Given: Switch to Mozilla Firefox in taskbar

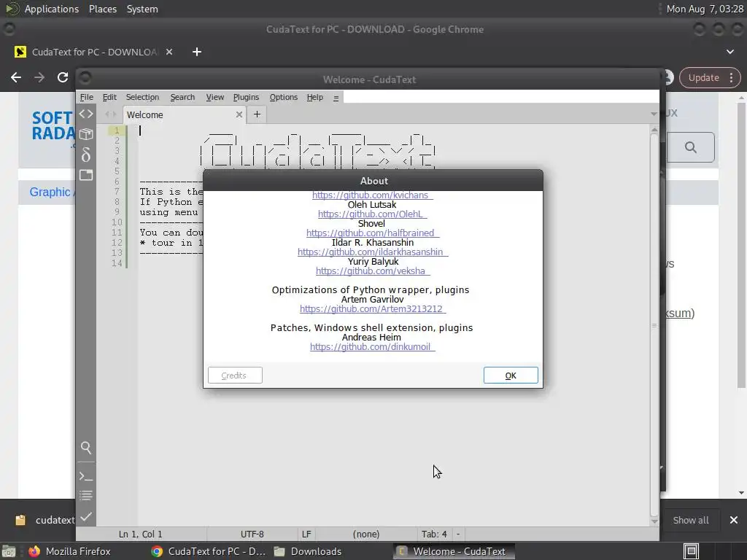Looking at the screenshot, I should 69,551.
